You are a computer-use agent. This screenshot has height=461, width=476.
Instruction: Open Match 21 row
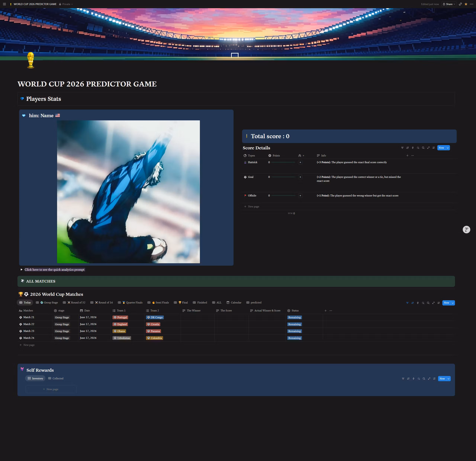pos(29,317)
